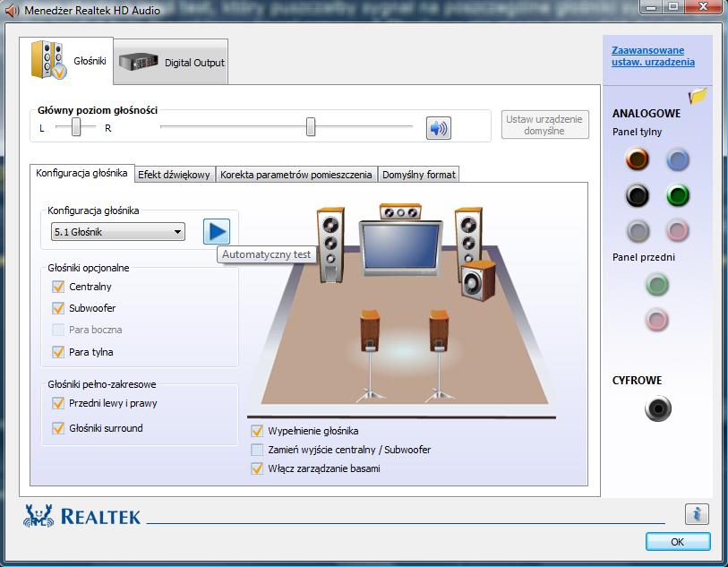The height and width of the screenshot is (567, 728).
Task: Click the ANALOGOWE heading
Action: coord(647,113)
